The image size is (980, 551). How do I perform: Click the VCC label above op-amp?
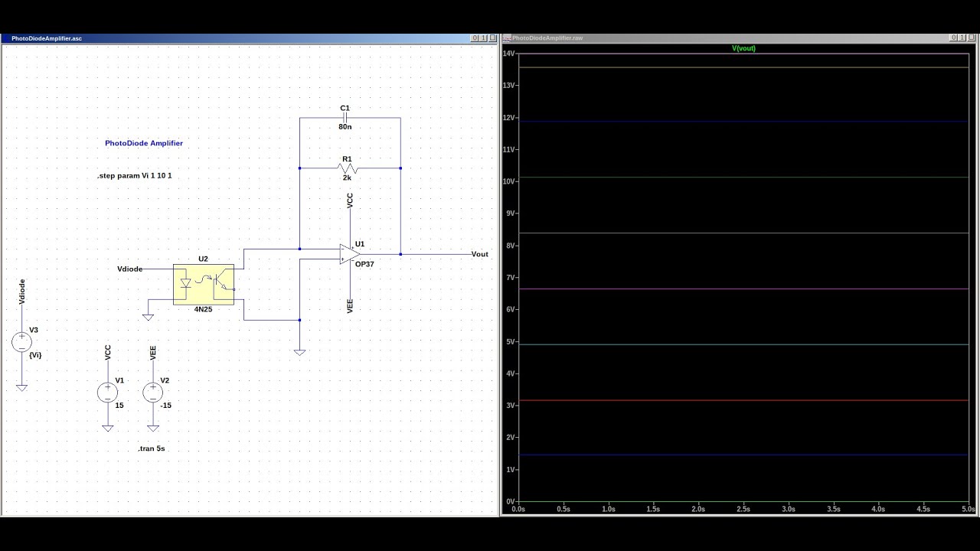350,201
